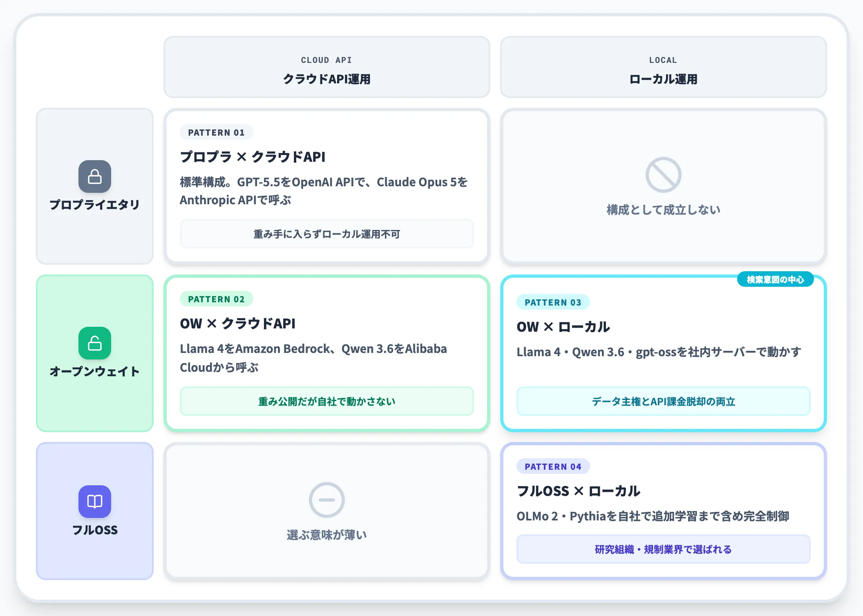This screenshot has height=616, width=863.
Task: Click the データ主権とAPI課金脱却の両立 note box
Action: tap(663, 401)
